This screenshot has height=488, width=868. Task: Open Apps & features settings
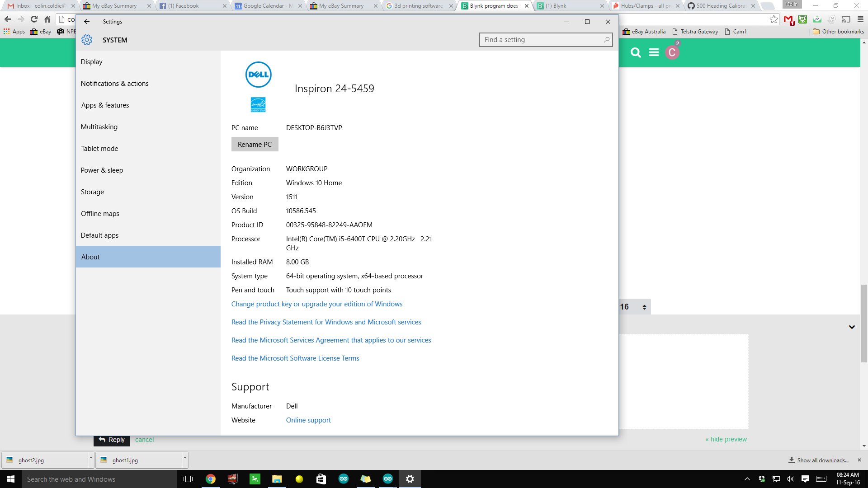point(148,105)
